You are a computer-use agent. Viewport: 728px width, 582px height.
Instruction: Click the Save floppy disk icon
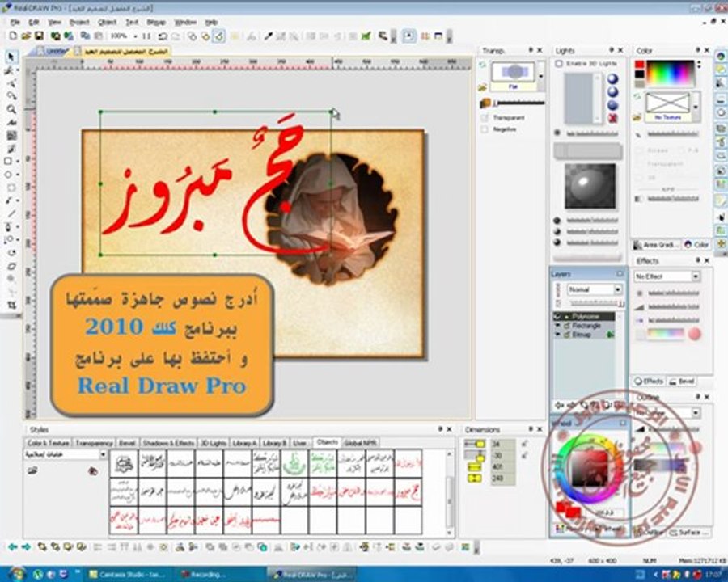39,36
